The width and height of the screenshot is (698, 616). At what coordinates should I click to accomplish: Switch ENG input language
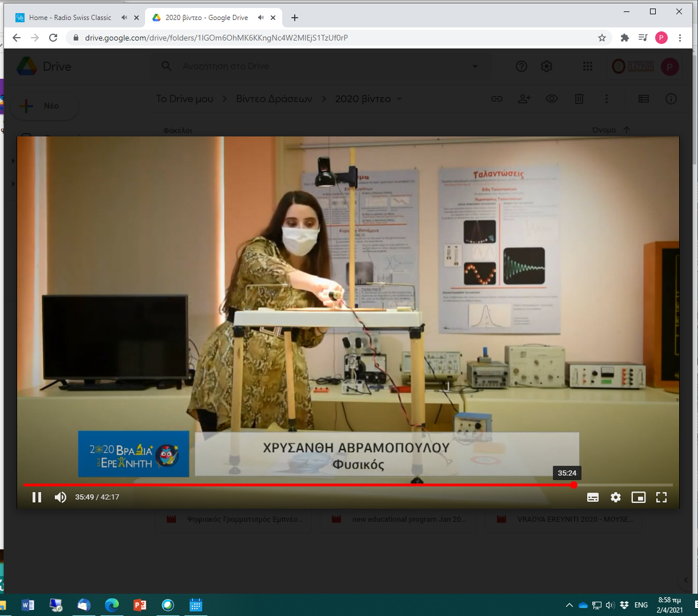point(641,605)
